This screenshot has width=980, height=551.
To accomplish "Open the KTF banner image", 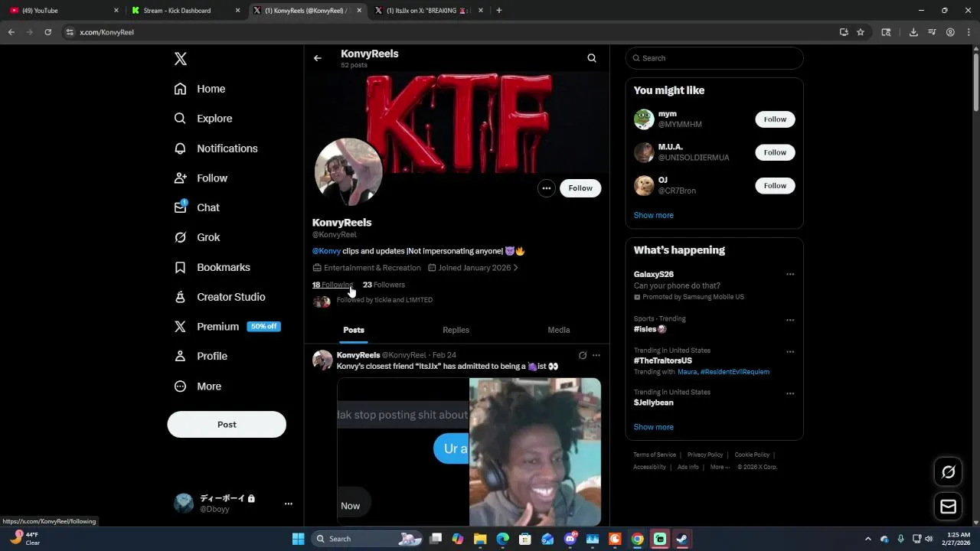I will click(x=457, y=122).
